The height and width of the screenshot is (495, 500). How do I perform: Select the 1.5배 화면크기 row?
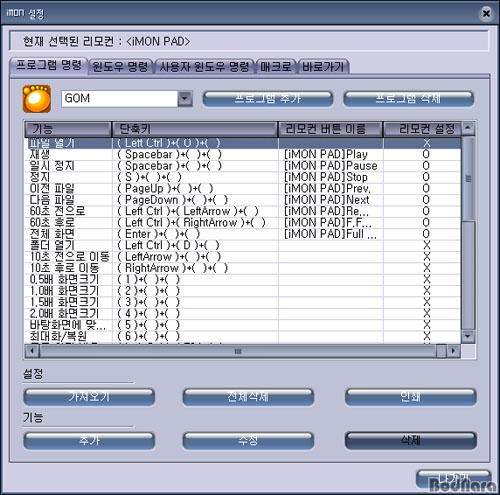pos(243,302)
